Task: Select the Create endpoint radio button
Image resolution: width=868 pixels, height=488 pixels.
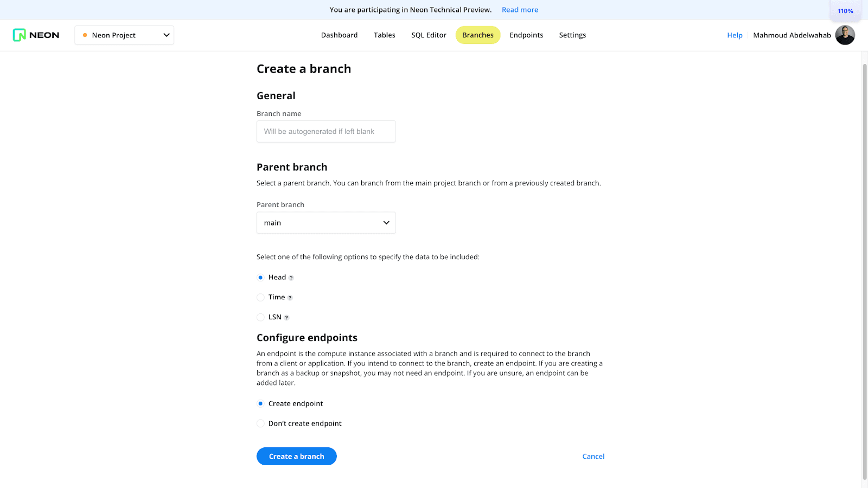Action: [x=260, y=403]
